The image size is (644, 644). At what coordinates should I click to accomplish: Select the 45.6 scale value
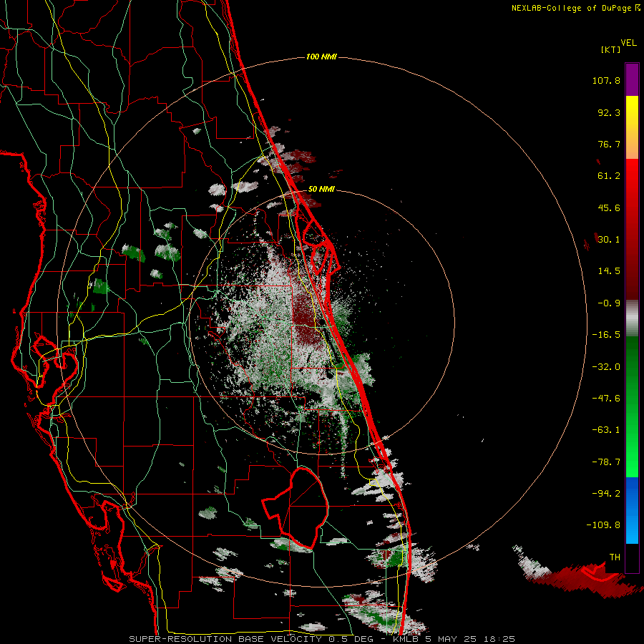pos(609,208)
